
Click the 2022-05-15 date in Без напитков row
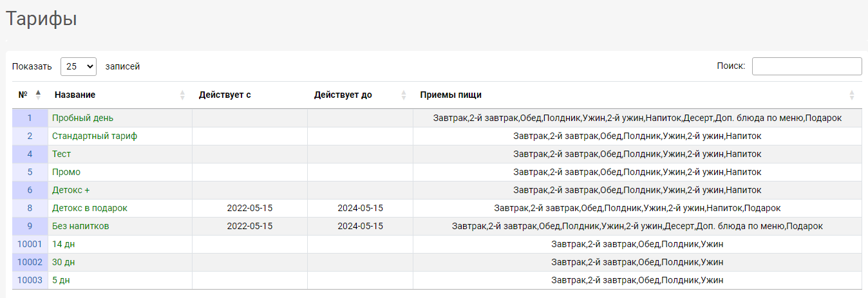pos(250,227)
